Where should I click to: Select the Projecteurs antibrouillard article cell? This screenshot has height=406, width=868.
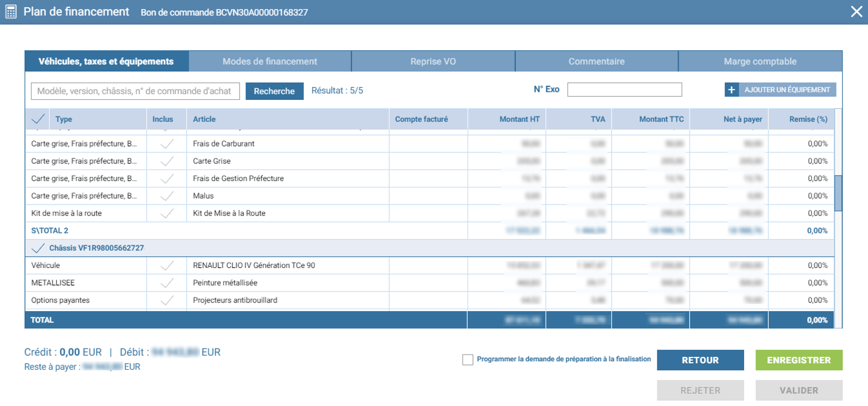[x=287, y=300]
